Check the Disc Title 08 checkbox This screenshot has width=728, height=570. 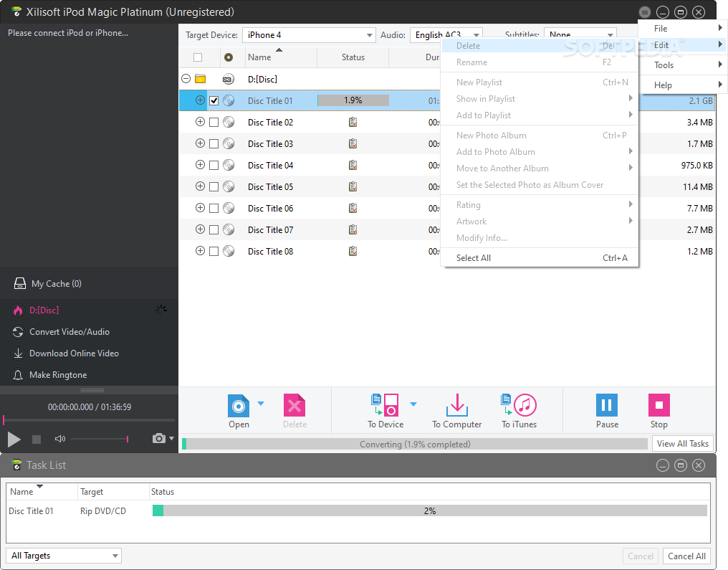[x=214, y=252]
